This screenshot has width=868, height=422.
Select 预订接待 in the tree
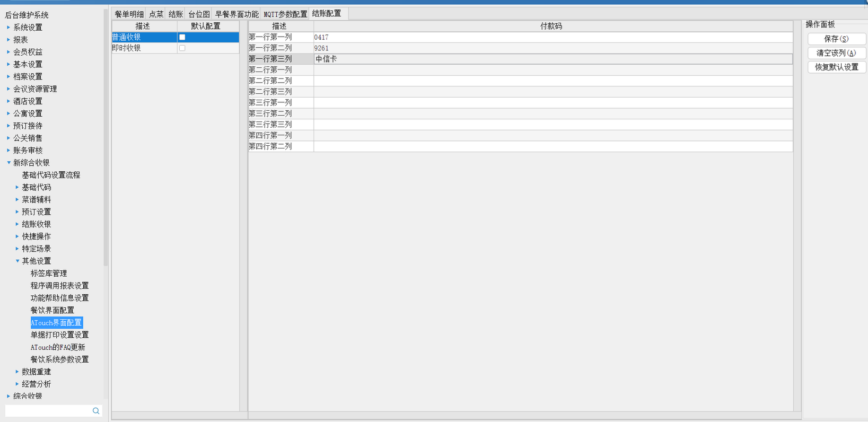pyautogui.click(x=28, y=126)
